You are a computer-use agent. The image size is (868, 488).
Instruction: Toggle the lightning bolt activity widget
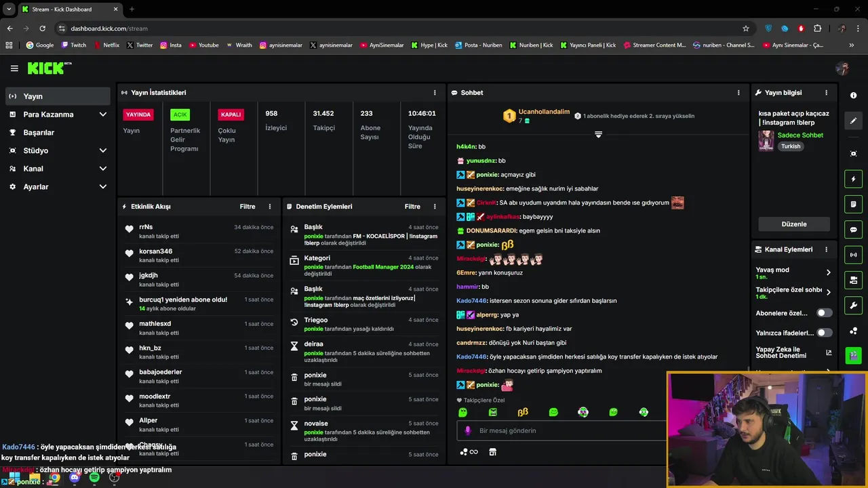coord(854,179)
